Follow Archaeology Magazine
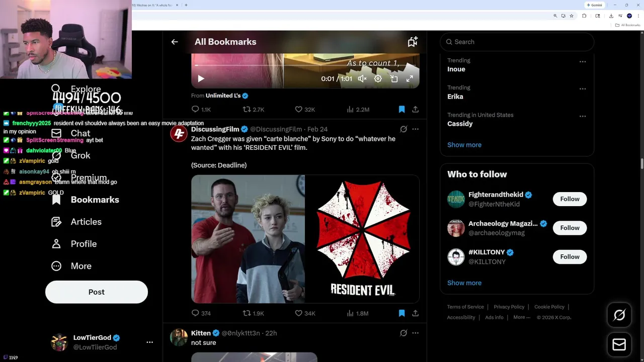Viewport: 644px width, 362px height. pos(570,228)
